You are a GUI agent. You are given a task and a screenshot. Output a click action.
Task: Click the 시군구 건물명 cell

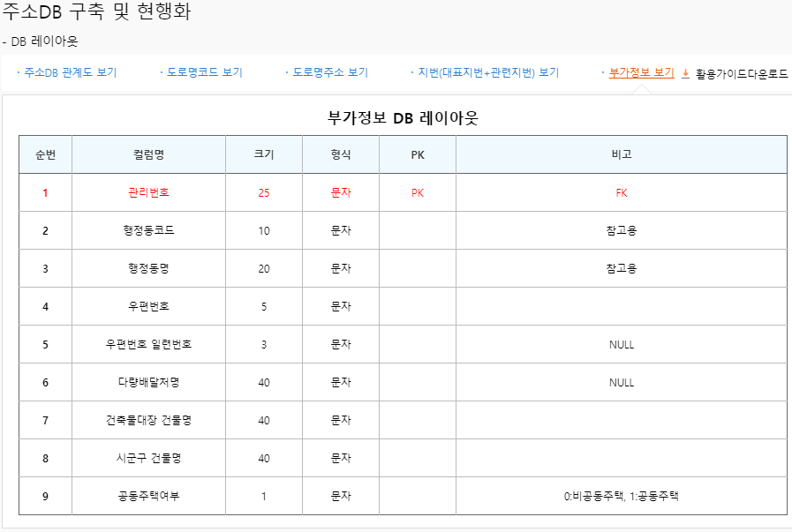click(148, 458)
